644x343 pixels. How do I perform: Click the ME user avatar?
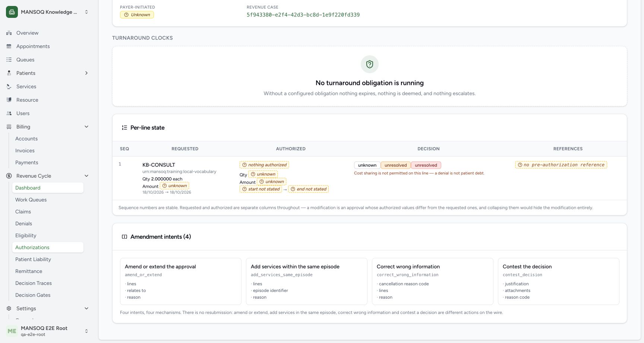[x=12, y=331]
